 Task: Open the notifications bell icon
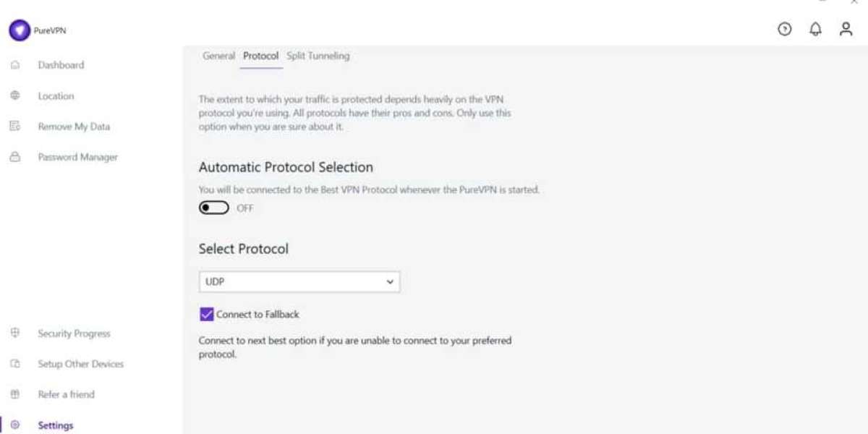815,29
